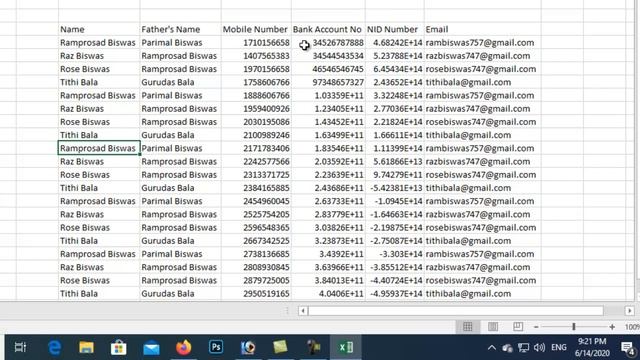Switch to Normal view in status bar
Viewport: 640px width, 360px height.
click(468, 327)
